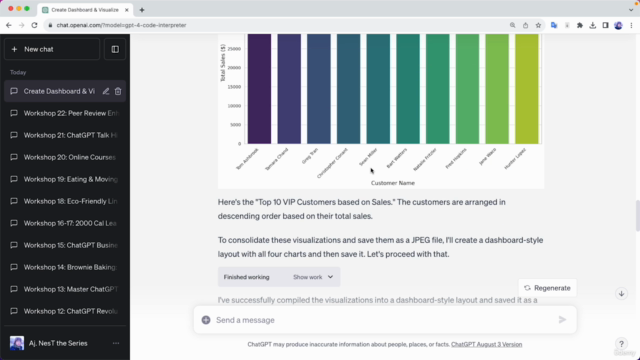Image resolution: width=640 pixels, height=360 pixels.
Task: Open the help question mark button
Action: point(621,344)
